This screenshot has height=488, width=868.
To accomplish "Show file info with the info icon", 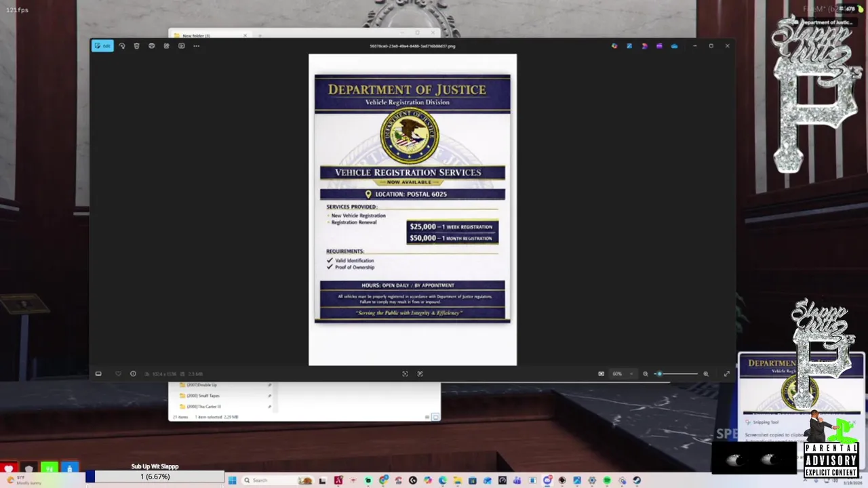I will tap(133, 373).
